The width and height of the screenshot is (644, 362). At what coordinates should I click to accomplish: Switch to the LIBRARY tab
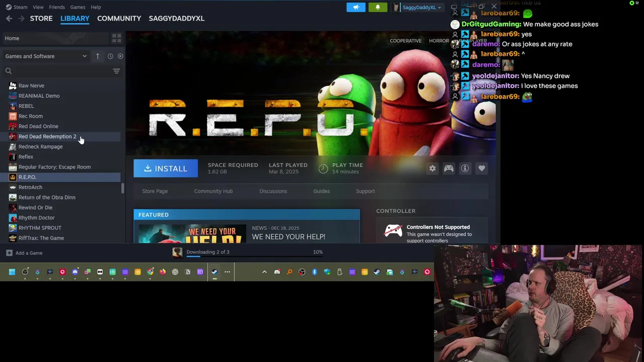75,18
